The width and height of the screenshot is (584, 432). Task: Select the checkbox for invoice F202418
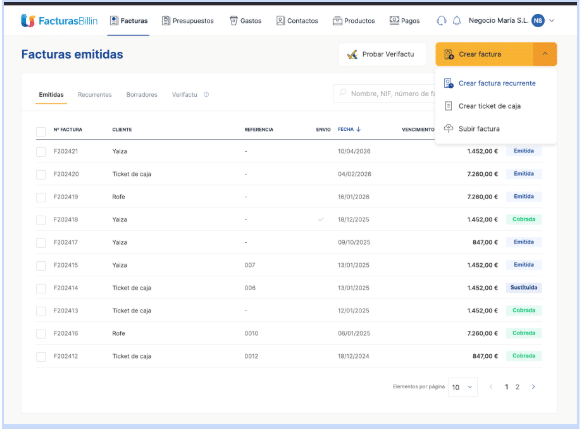click(41, 220)
